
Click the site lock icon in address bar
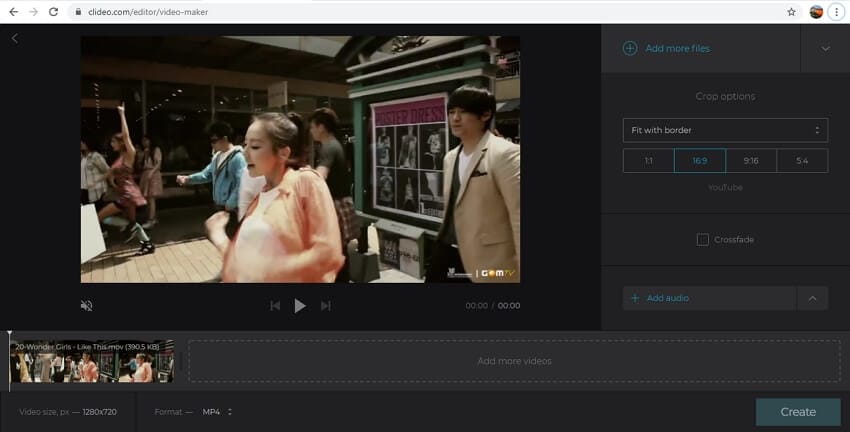(78, 11)
